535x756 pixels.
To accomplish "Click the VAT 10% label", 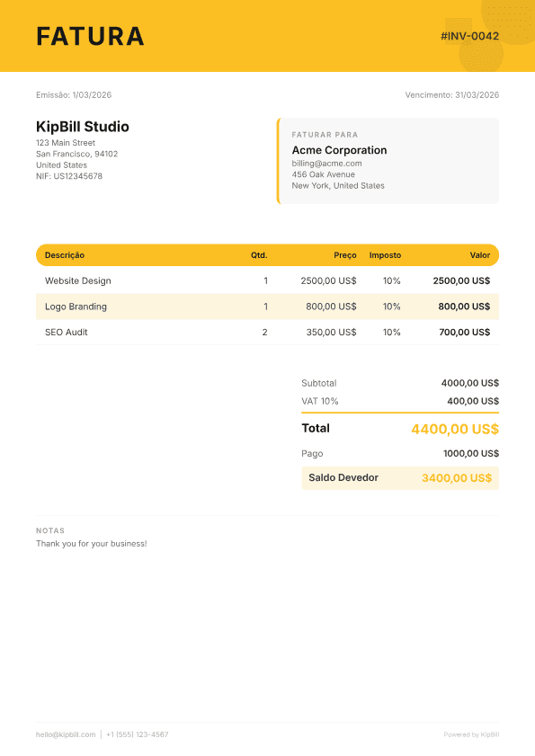I will (320, 401).
